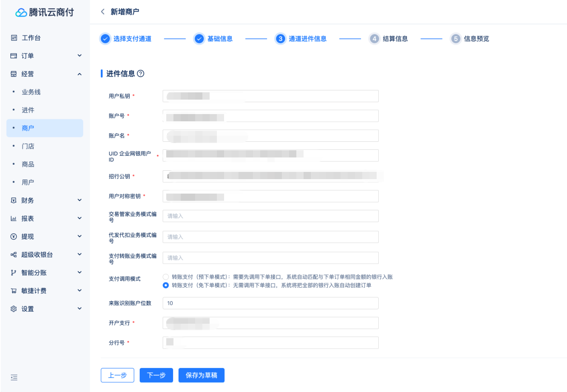
Task: Click the 下一步 button
Action: tap(156, 375)
